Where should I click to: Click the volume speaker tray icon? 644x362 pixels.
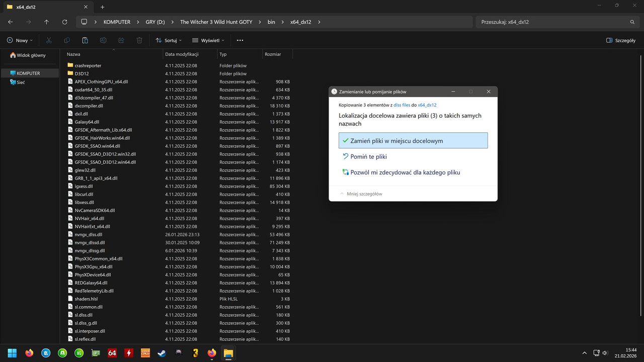coord(605,353)
